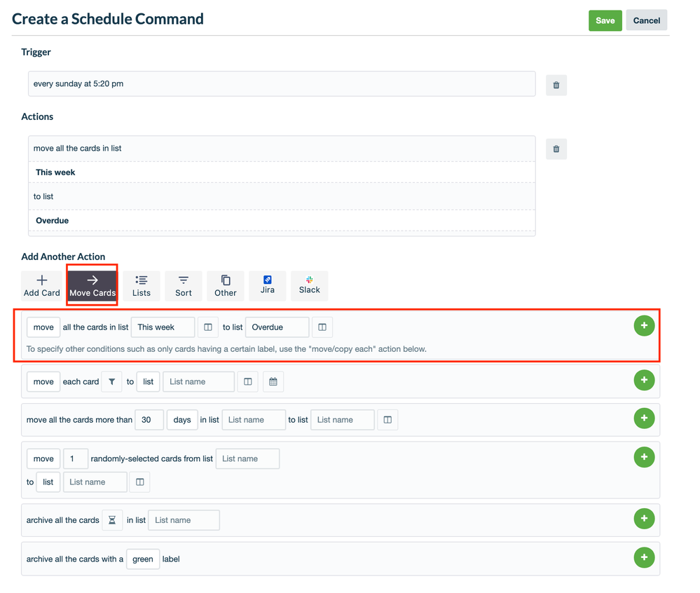Toggle move option in randomly-selected row

(x=43, y=458)
